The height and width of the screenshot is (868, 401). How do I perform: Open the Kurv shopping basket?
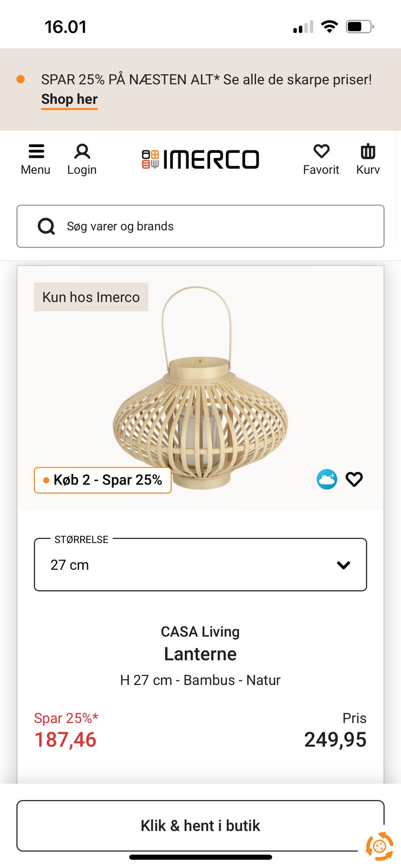(x=368, y=159)
